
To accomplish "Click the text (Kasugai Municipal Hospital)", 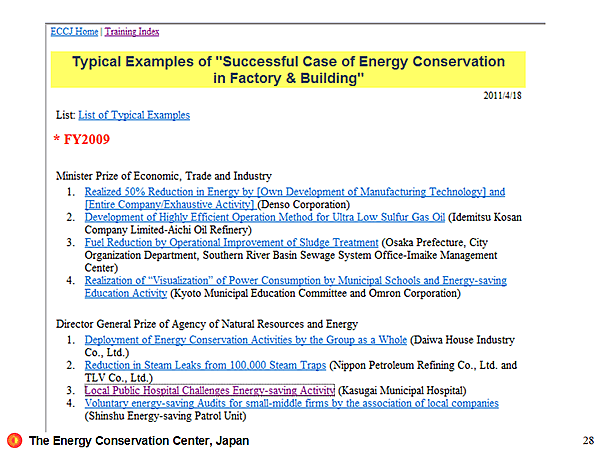I will point(402,390).
